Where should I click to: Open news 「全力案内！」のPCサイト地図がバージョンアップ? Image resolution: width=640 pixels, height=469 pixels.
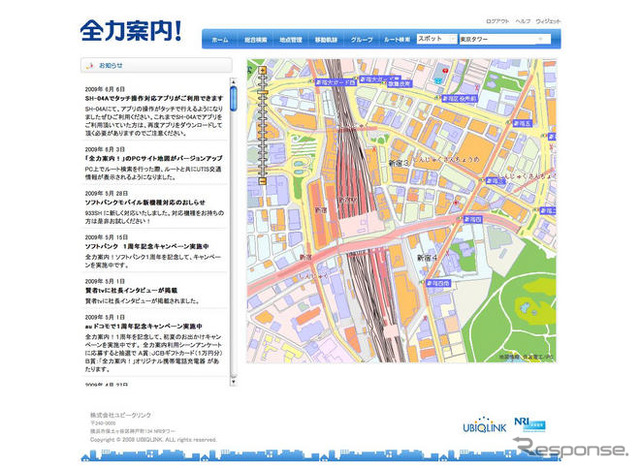[x=153, y=158]
